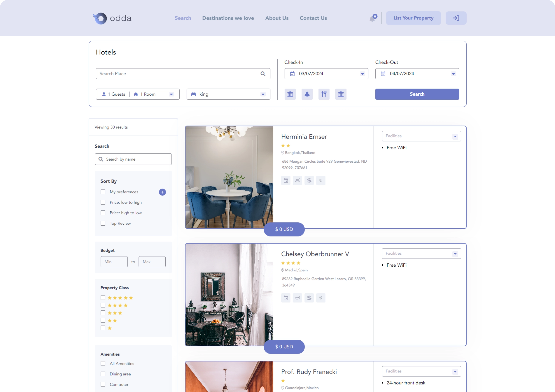The height and width of the screenshot is (392, 555).
Task: Click the plus button next to My preferences
Action: tap(162, 192)
